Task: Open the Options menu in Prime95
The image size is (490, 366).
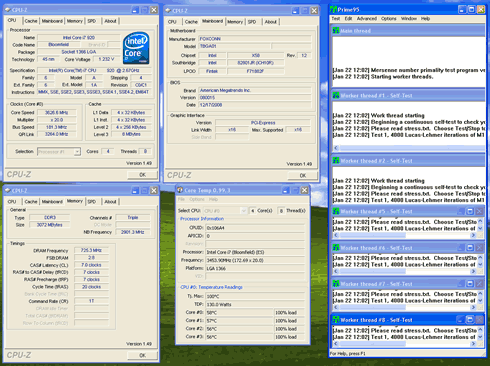Action: (x=389, y=19)
